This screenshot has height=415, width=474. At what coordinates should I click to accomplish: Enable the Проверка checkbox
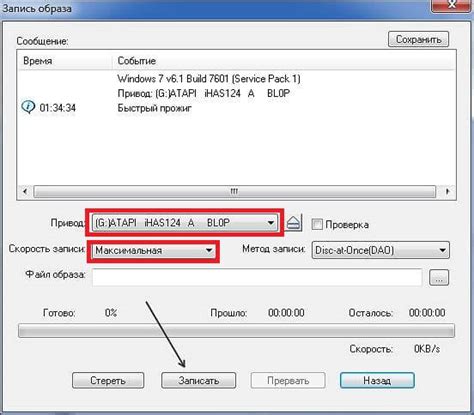click(317, 224)
